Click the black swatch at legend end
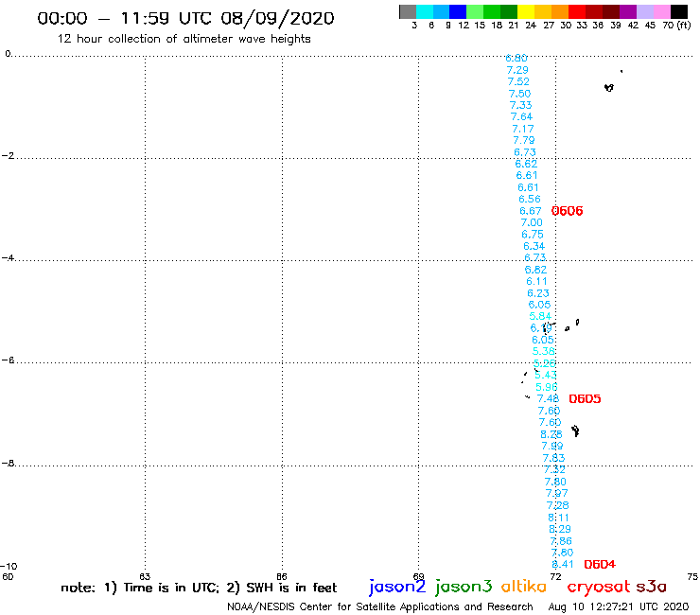This screenshot has height=615, width=700. (x=679, y=11)
